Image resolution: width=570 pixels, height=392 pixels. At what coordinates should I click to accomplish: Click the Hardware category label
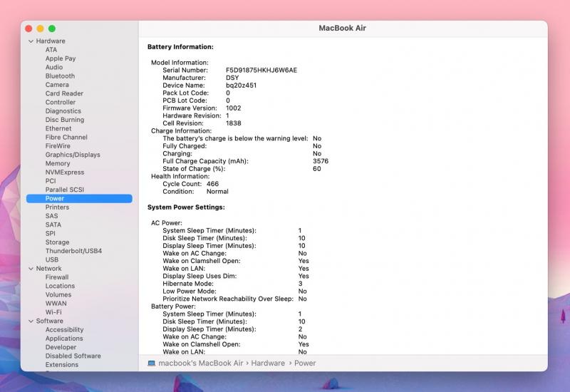tap(51, 41)
